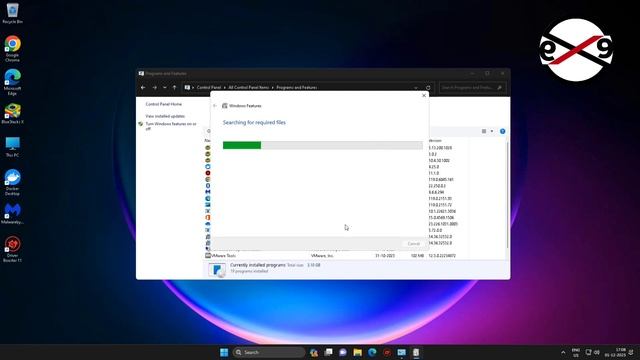Screen dimensions: 640x360
Task: Click the Programs and Features vertical scrollbar
Action: [x=507, y=194]
